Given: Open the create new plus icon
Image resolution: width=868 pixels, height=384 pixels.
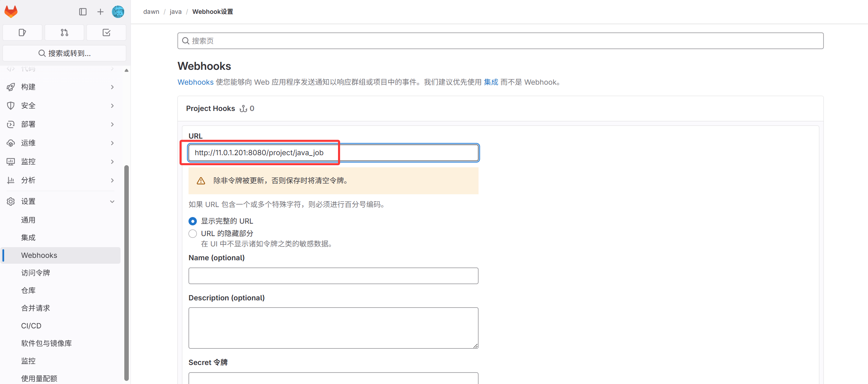Looking at the screenshot, I should [x=100, y=12].
